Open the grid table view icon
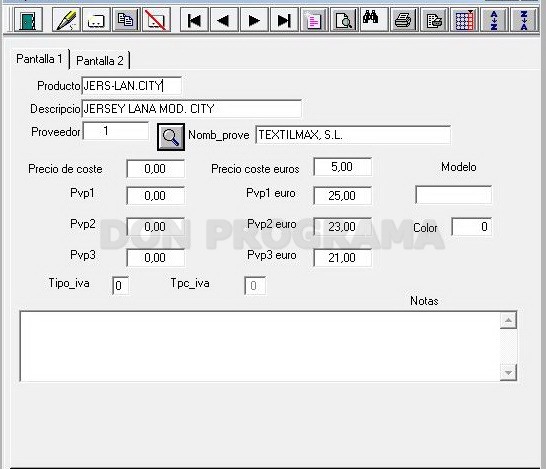The image size is (546, 469). [464, 20]
